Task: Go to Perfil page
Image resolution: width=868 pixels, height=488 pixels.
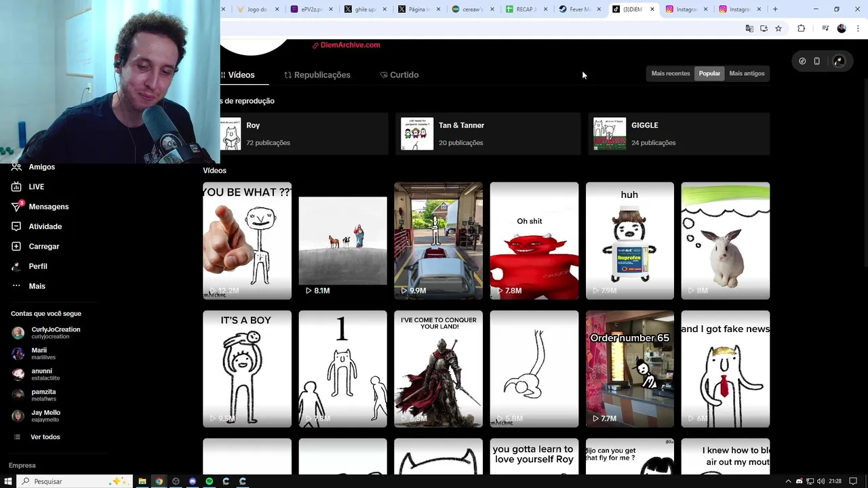Action: point(30,266)
